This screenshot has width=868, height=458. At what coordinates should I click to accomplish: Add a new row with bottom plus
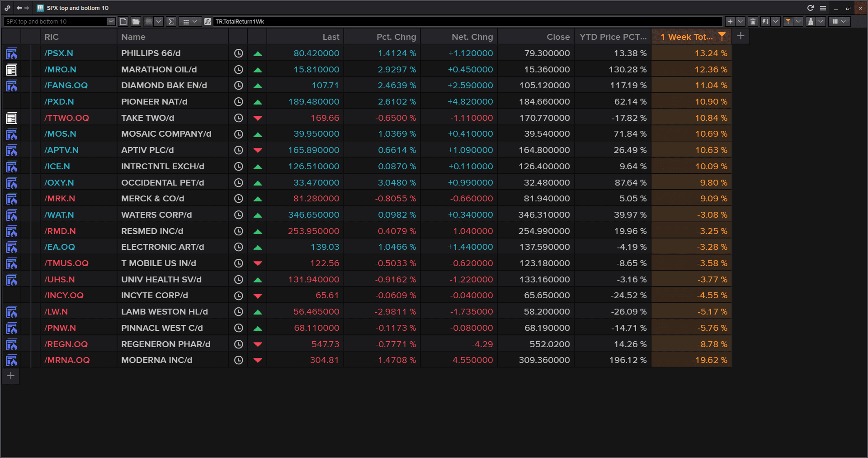[11, 376]
